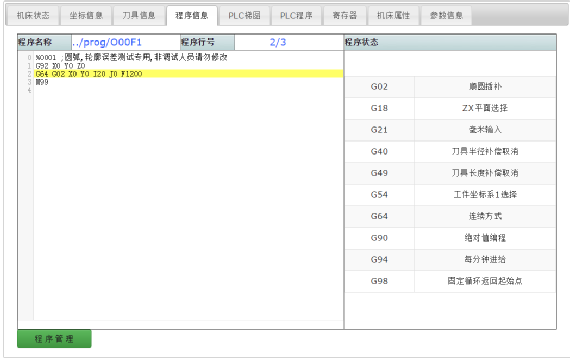Click the program line number 2/3 field
570x360 pixels.
click(x=289, y=43)
